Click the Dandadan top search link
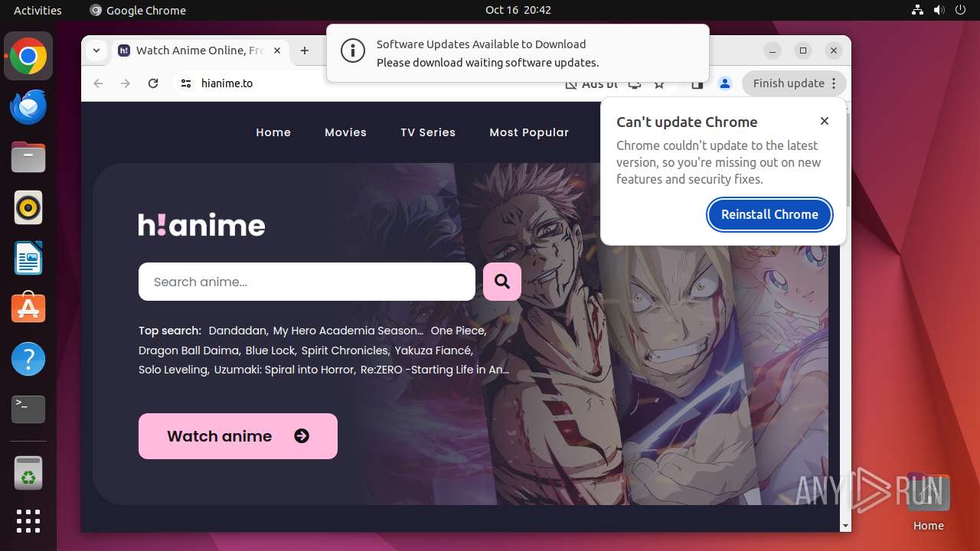 click(238, 331)
